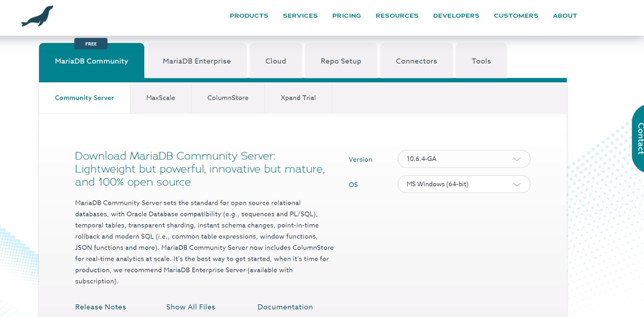Screen dimensions: 644x317
Task: Open the ColumnStore sub-tab
Action: pos(228,98)
